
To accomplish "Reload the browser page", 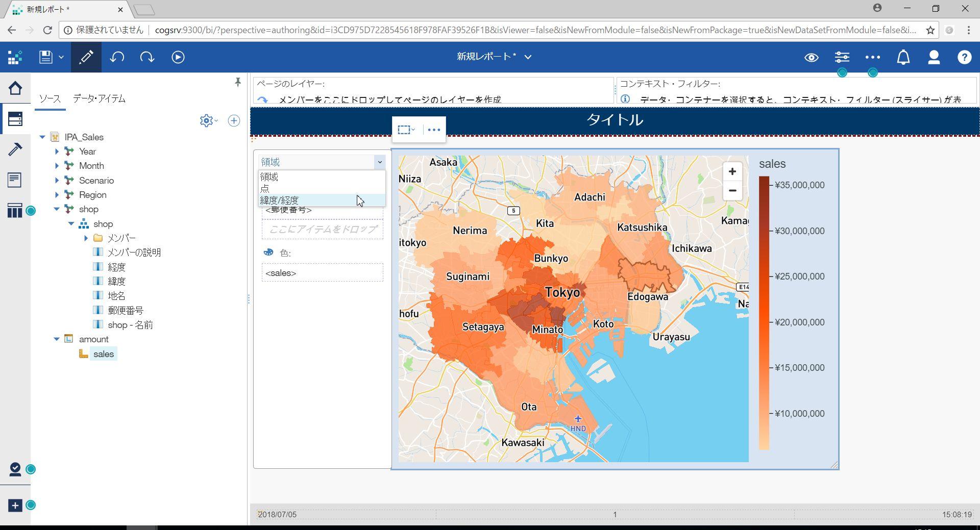I will point(47,30).
